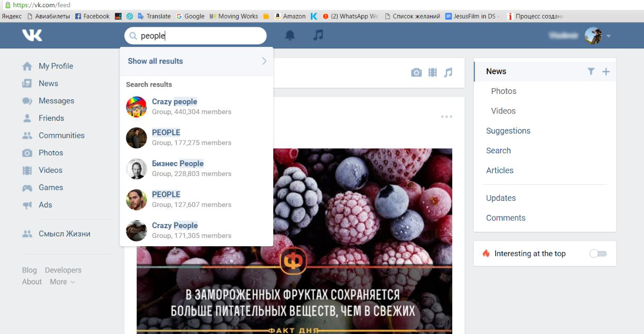Open the Crazy people group with 440,304 members
Viewport: 644px width, 334px height.
(196, 106)
